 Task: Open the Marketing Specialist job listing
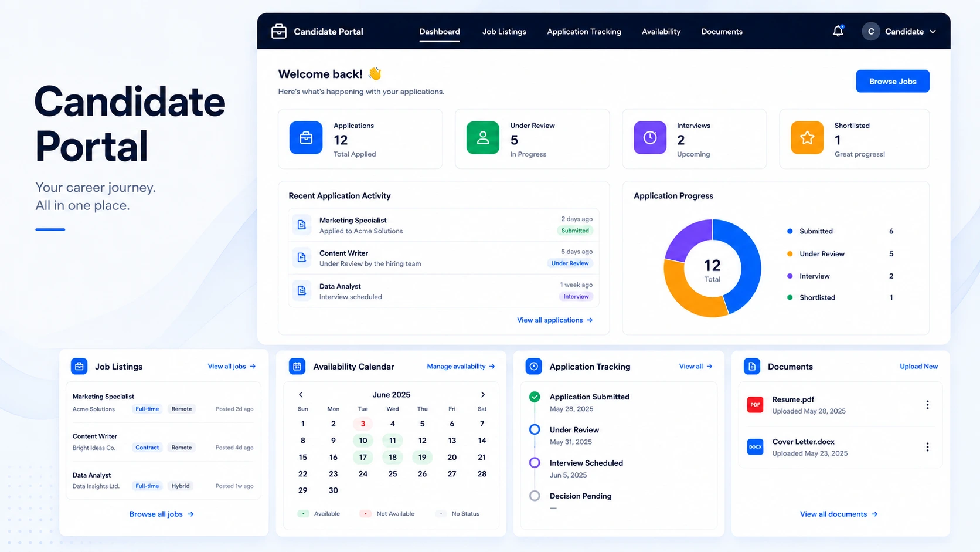click(103, 397)
